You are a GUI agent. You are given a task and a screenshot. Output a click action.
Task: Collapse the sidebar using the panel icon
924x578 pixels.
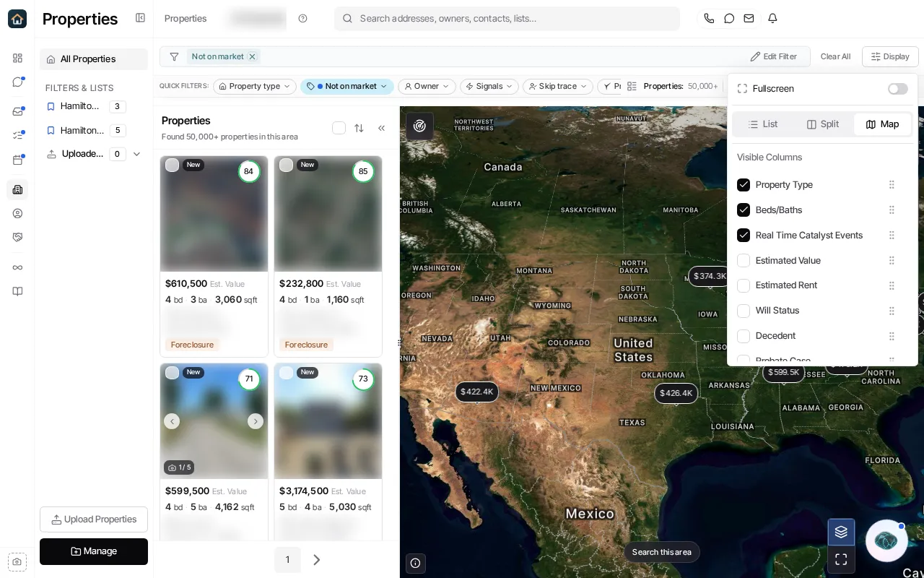(x=140, y=18)
